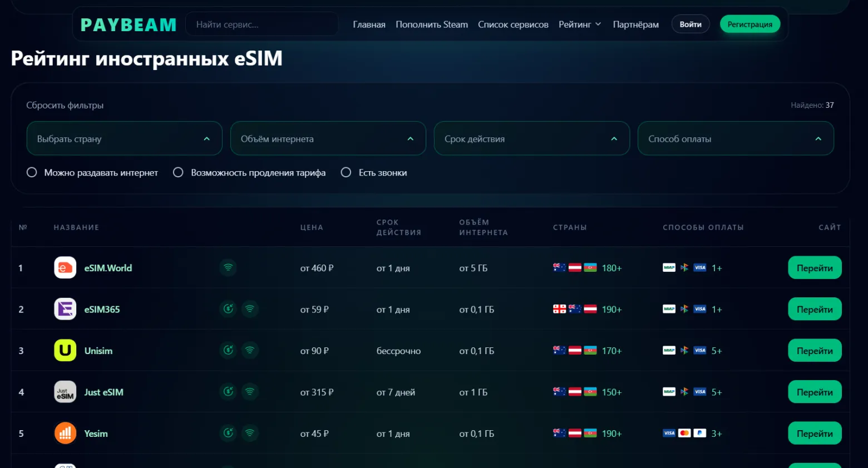
Task: Click 'НАЗВАНИЕ' column header
Action: click(76, 227)
